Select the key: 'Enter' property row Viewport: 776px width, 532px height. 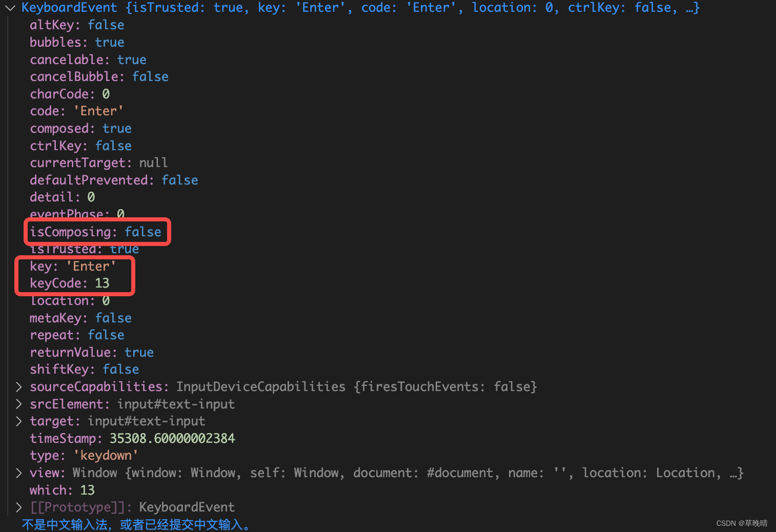73,267
